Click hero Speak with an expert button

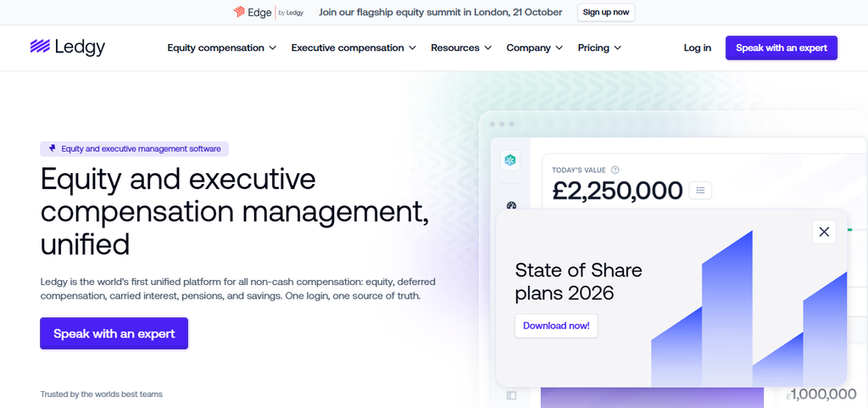(x=114, y=333)
